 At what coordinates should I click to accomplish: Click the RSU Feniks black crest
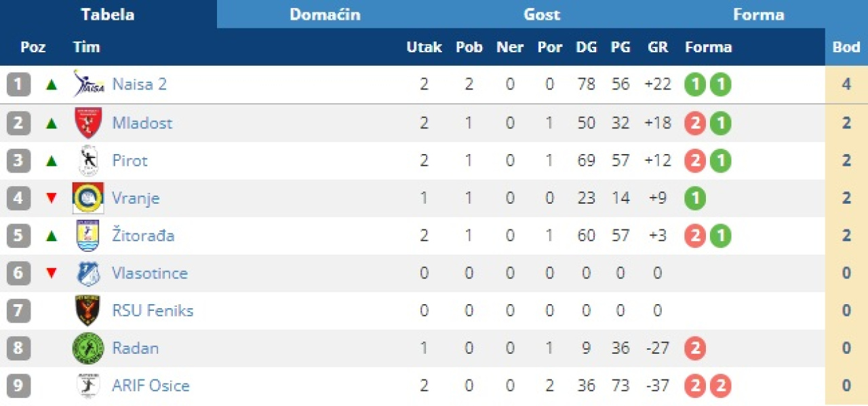coord(88,311)
